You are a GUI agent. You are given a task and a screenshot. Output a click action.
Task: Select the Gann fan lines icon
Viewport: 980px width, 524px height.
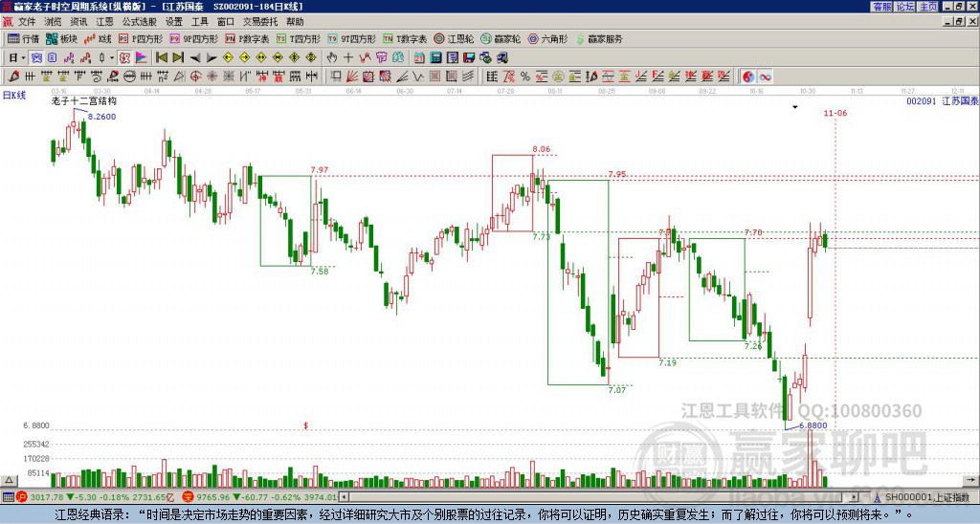[x=352, y=76]
